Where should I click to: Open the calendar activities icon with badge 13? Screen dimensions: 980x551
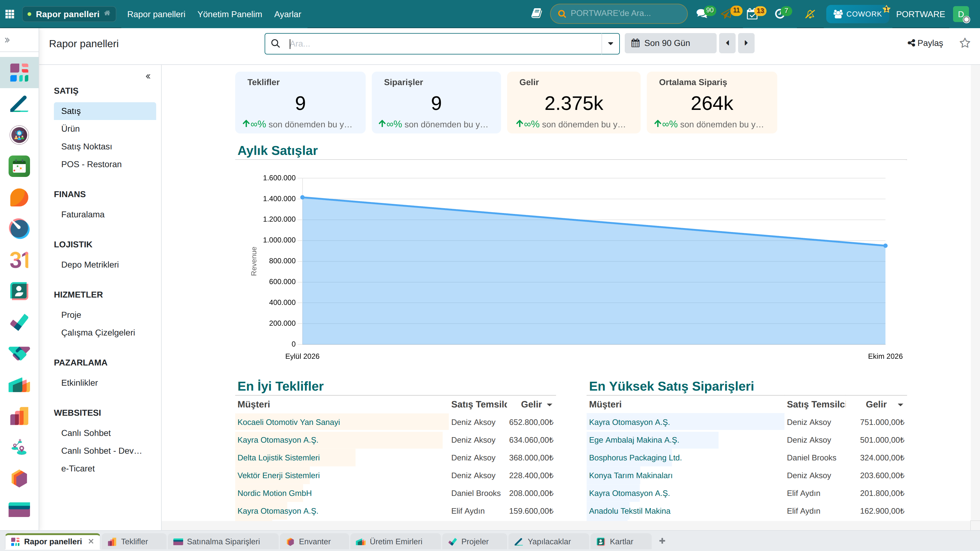pyautogui.click(x=752, y=14)
